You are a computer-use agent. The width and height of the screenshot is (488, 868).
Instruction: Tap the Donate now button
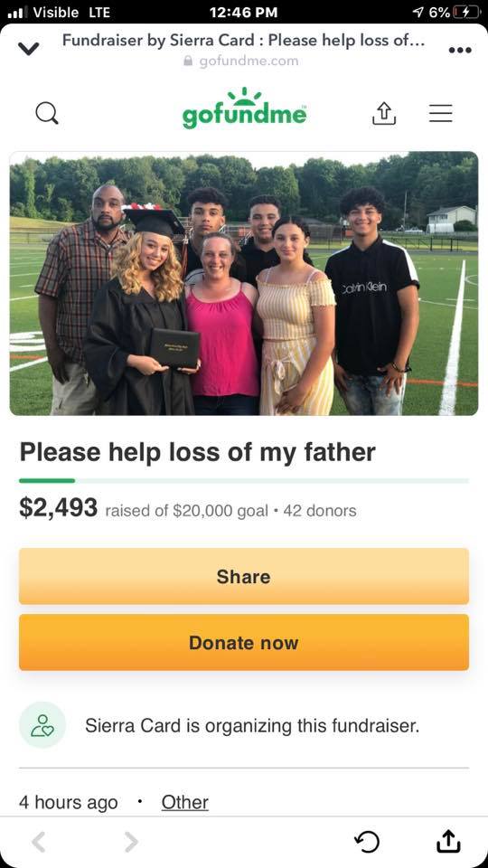tap(244, 643)
